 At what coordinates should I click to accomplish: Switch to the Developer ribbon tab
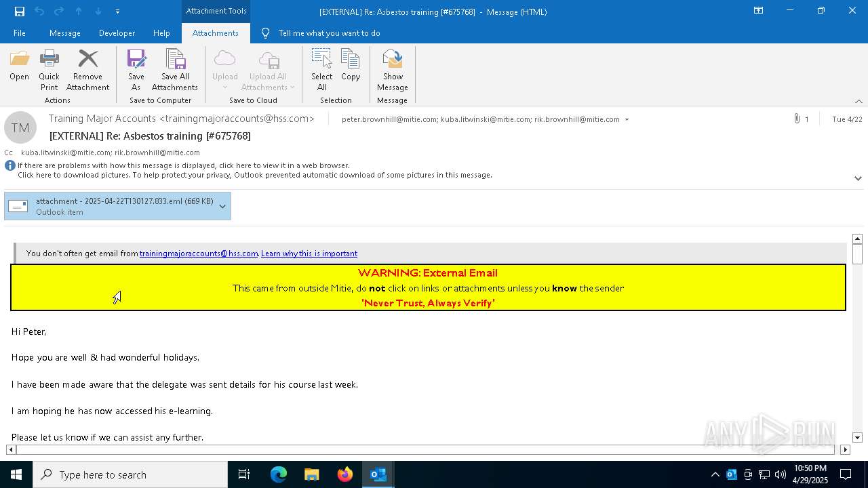tap(117, 33)
